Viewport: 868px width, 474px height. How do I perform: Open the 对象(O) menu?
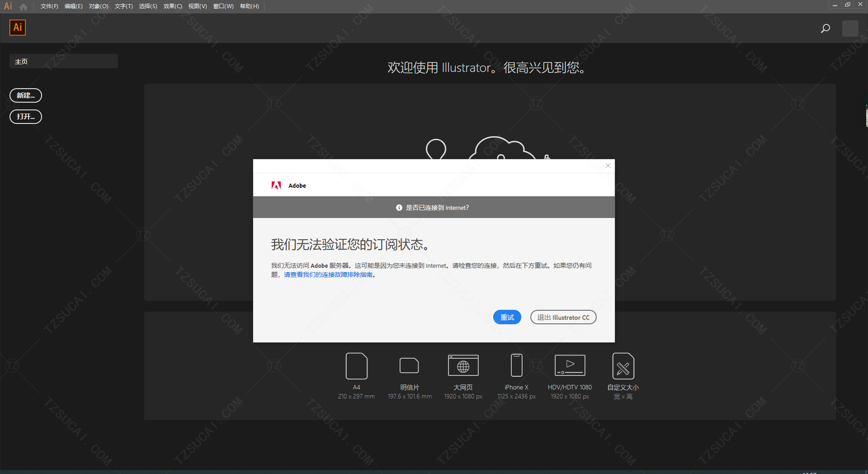[99, 6]
